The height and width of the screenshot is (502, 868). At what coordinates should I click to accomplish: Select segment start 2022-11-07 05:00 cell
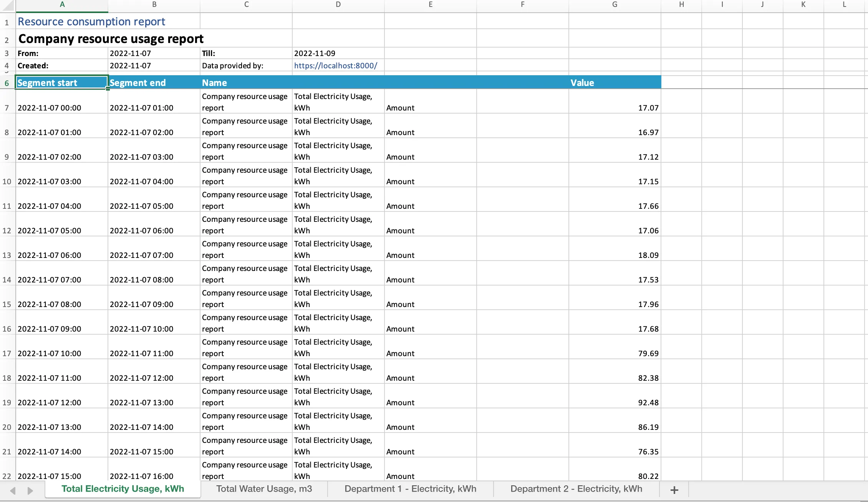pyautogui.click(x=62, y=225)
